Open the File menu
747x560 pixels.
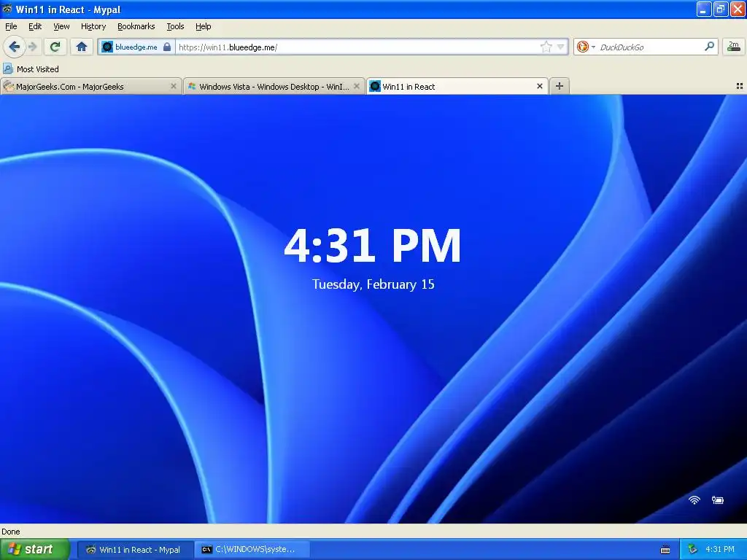coord(11,26)
